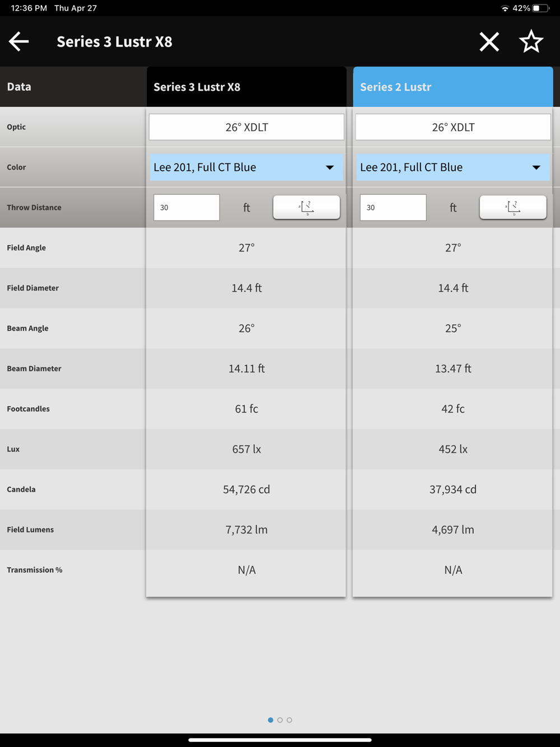Select the Series 3 Lustr X8 column header
The height and width of the screenshot is (747, 560).
(x=246, y=87)
